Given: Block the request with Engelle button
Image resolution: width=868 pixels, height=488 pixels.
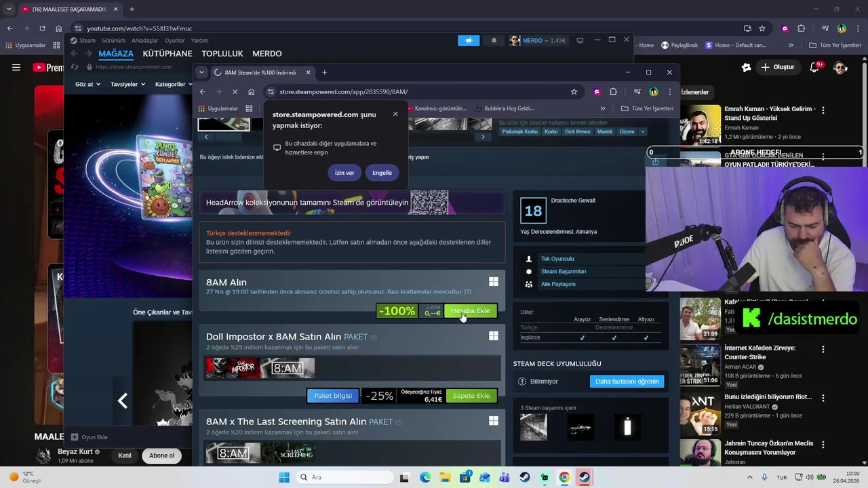Looking at the screenshot, I should click(382, 173).
